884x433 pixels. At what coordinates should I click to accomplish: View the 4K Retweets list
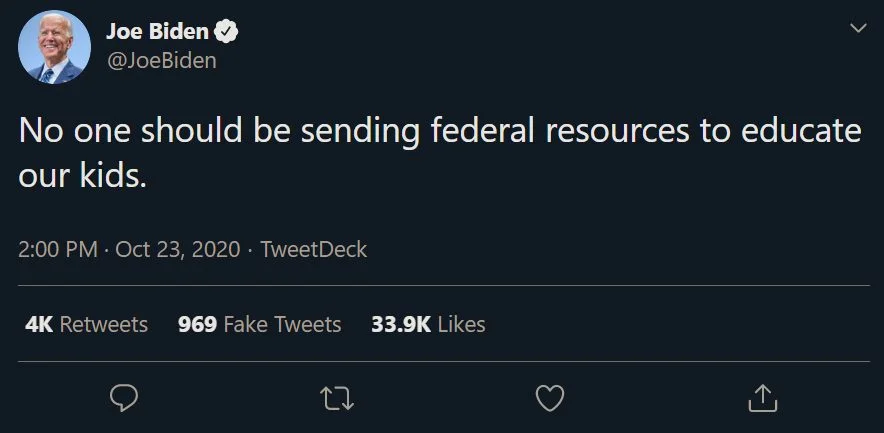pyautogui.click(x=86, y=324)
